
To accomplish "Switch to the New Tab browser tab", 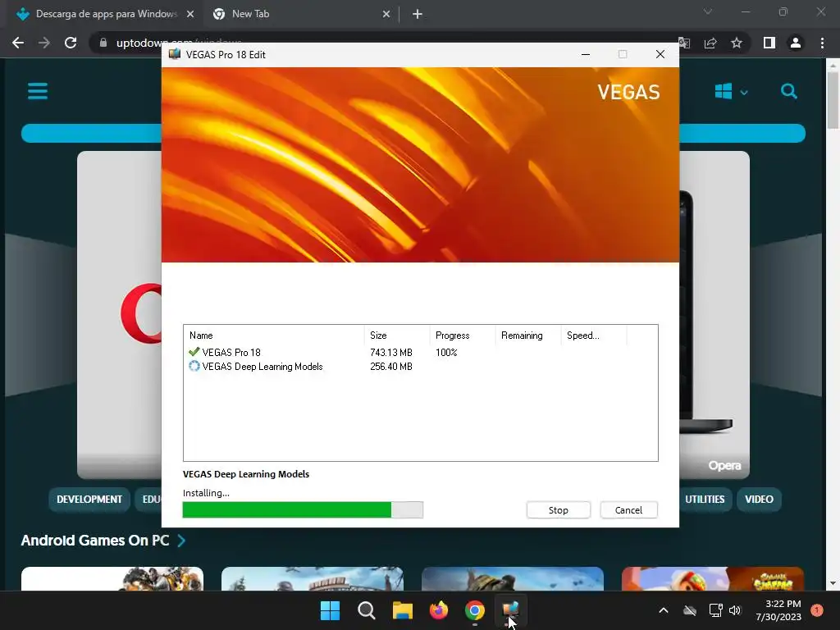I will pyautogui.click(x=300, y=14).
